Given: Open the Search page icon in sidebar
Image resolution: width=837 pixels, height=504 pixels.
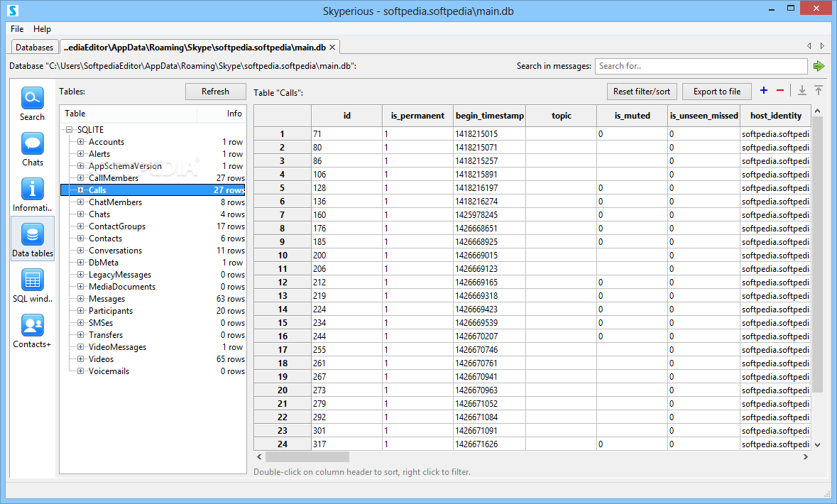Looking at the screenshot, I should (32, 98).
